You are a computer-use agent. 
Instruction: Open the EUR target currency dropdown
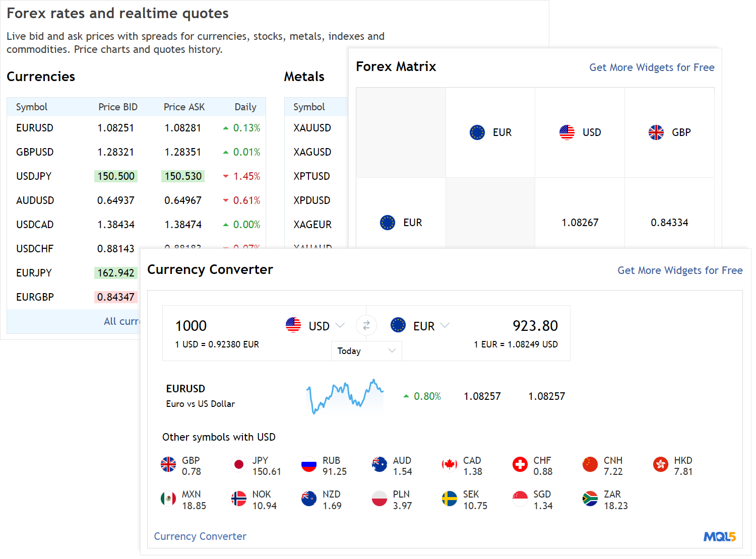(420, 326)
